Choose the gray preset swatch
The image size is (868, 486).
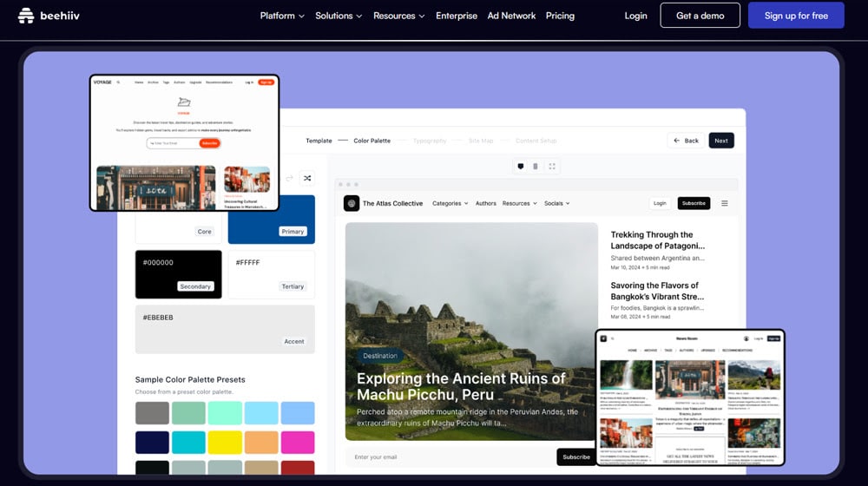coord(152,413)
